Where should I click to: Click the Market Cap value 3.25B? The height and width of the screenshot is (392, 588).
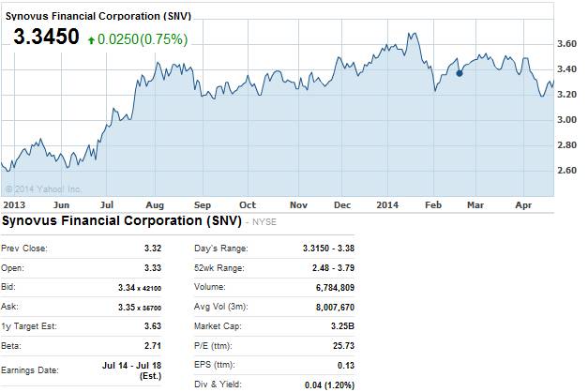[x=342, y=326]
